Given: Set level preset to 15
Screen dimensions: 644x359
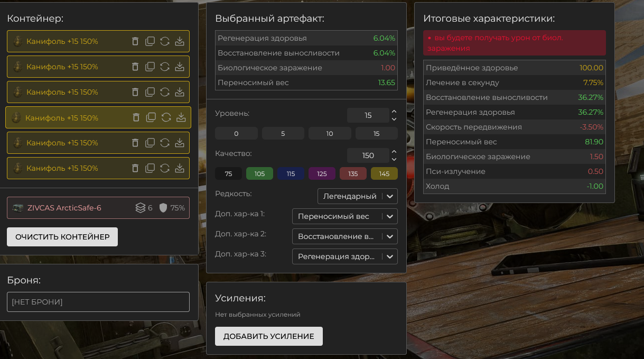Looking at the screenshot, I should click(x=377, y=133).
